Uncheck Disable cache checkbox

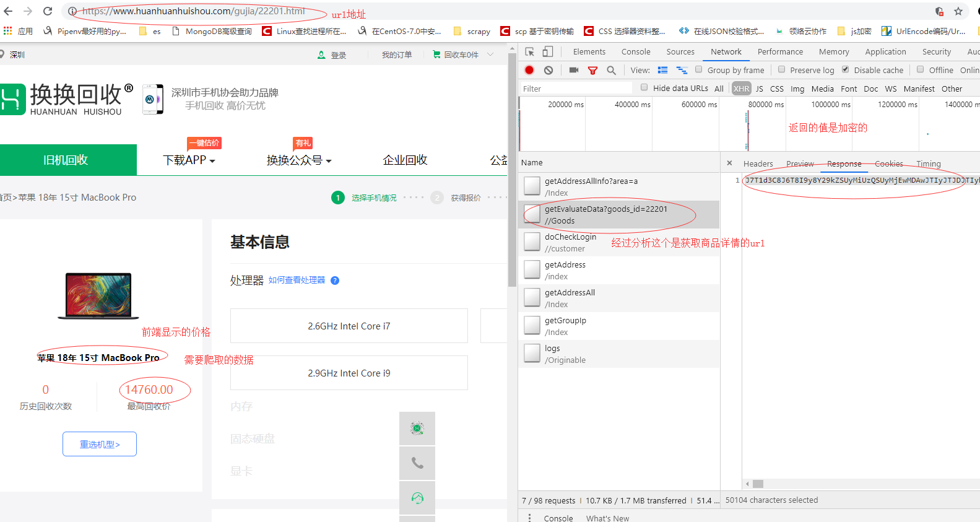pyautogui.click(x=845, y=69)
